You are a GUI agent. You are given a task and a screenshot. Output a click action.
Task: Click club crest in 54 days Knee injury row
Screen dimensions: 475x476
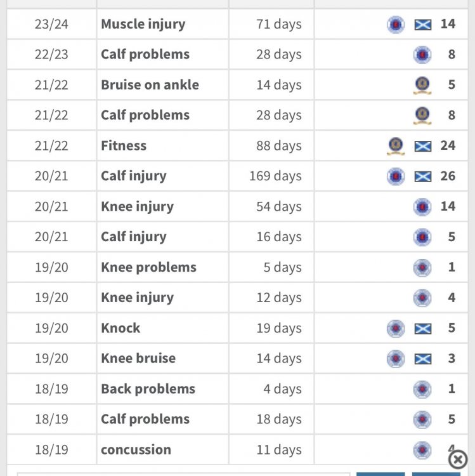tap(422, 207)
